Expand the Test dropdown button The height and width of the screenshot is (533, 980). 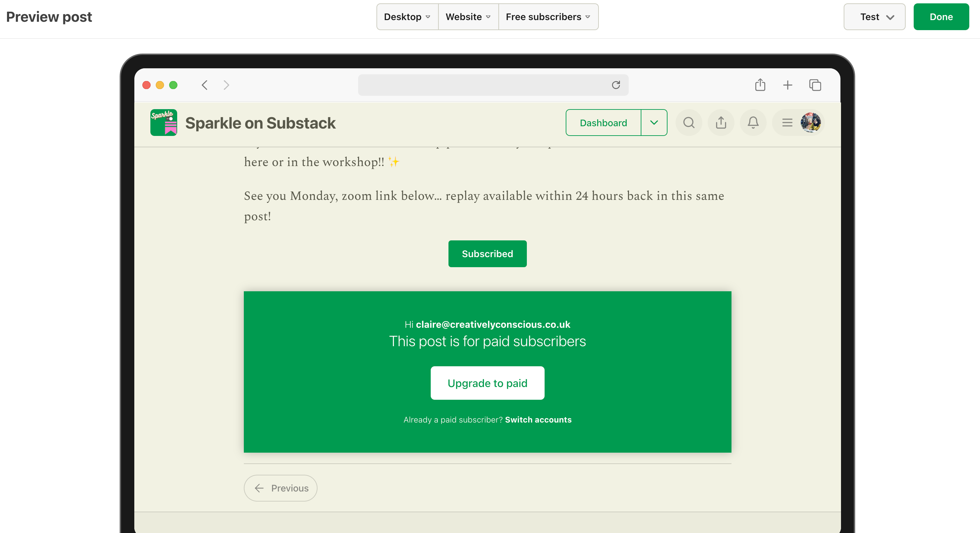(874, 17)
